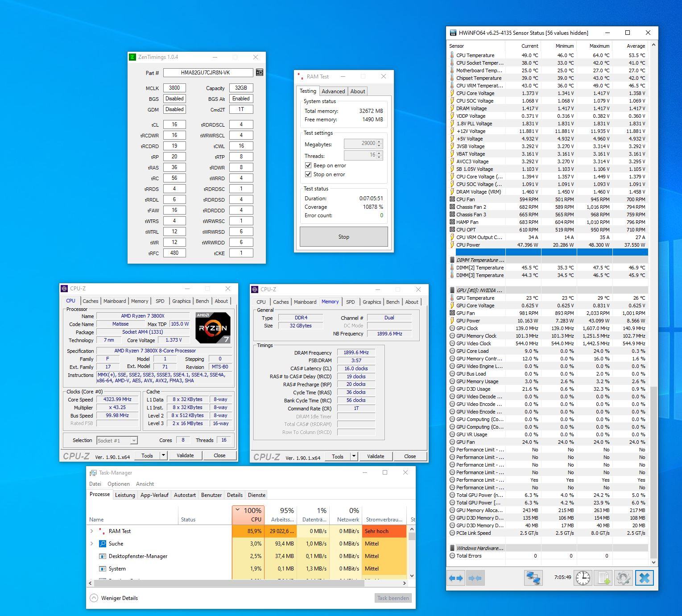Click the CPU Power lightning icon

point(452,245)
